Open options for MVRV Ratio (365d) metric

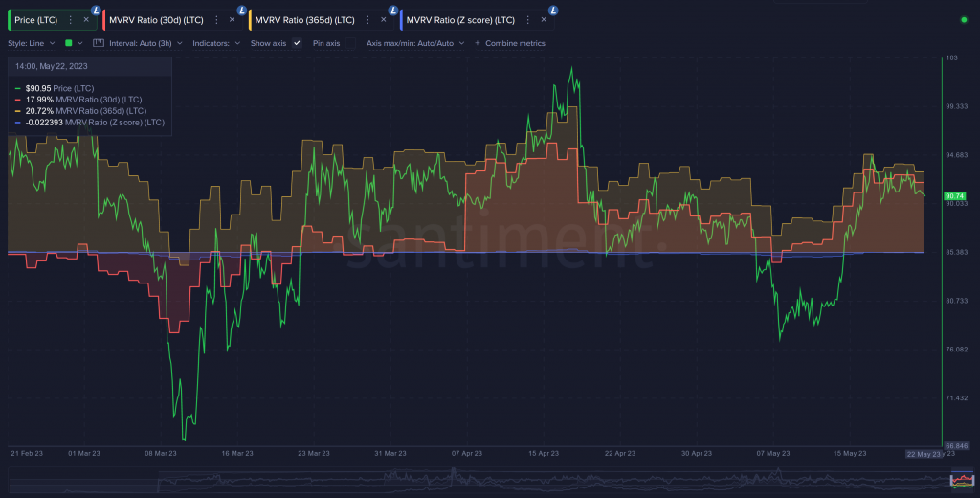pos(368,19)
